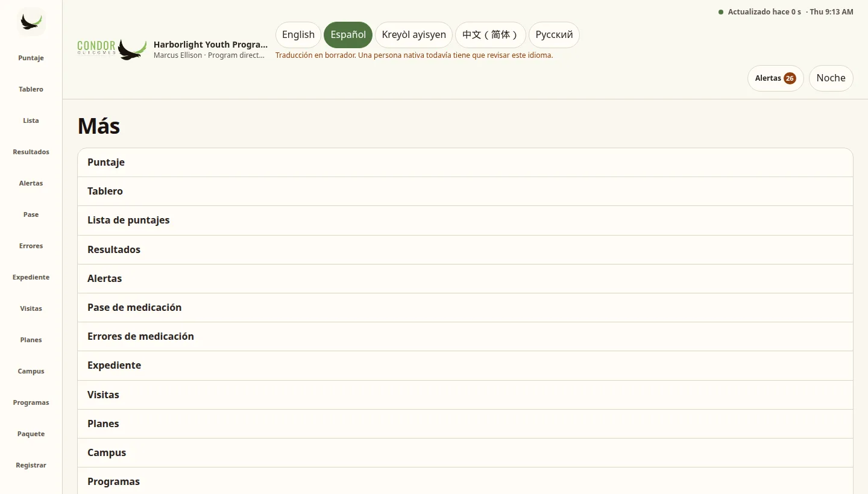Open Lista in the sidebar
The image size is (868, 494).
click(31, 120)
